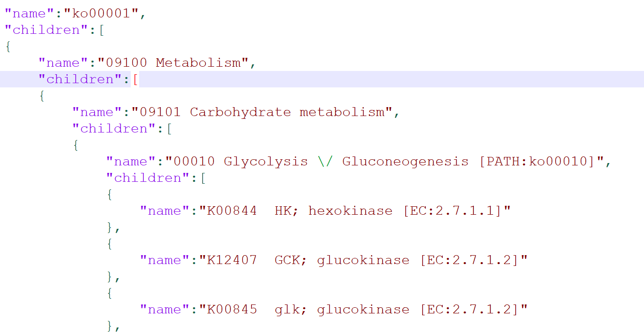Click the escaped slash in Glycolysis \/ Gluconeogenesis
This screenshot has height=335, width=644.
click(325, 161)
